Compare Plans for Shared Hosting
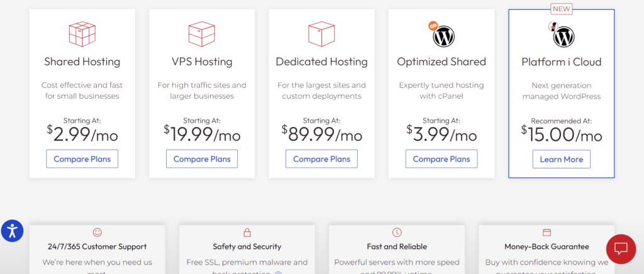Viewport: 644px width, 274px height. click(82, 159)
